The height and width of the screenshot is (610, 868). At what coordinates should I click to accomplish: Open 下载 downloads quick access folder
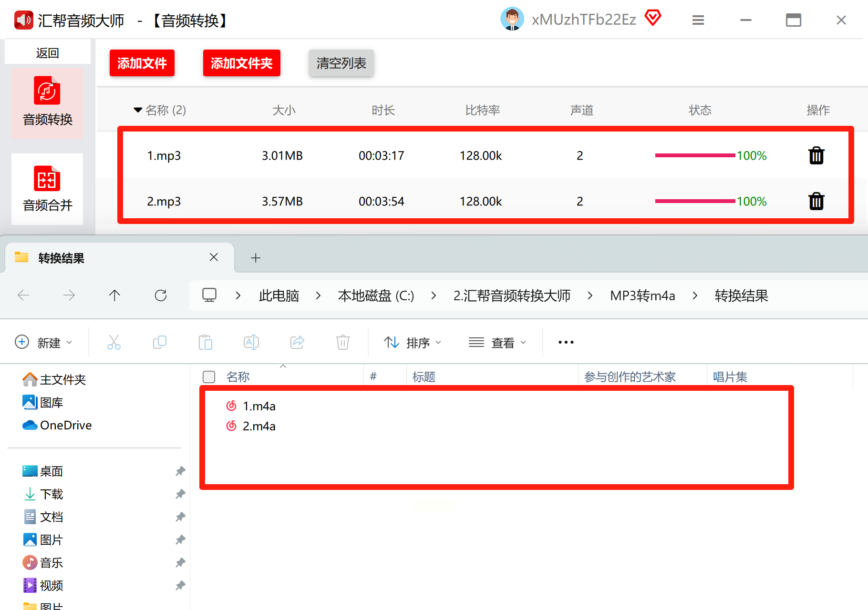[43, 494]
